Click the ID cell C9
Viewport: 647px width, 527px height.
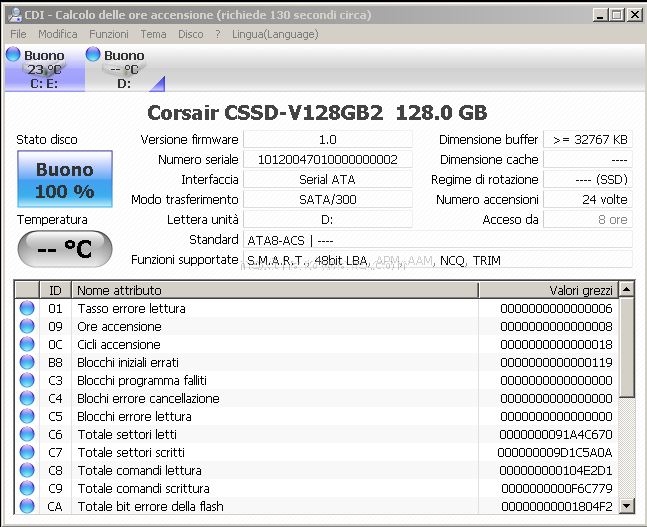pyautogui.click(x=55, y=489)
